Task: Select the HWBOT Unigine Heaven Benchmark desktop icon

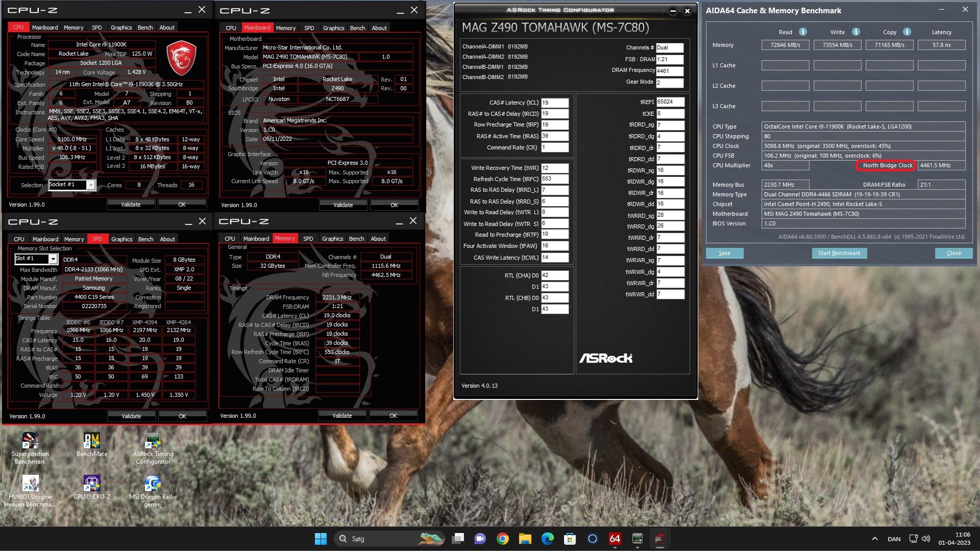Action: (30, 491)
